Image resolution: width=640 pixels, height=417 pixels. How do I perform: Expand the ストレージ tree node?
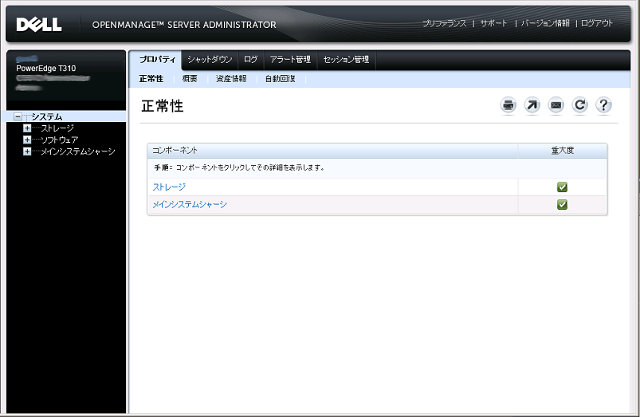coord(27,128)
